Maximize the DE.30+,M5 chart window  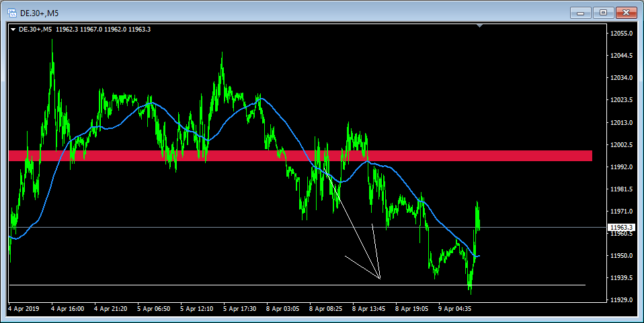pos(602,12)
